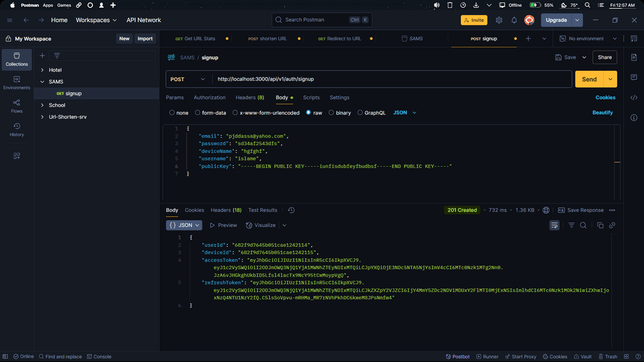Click the request URL input field
This screenshot has height=362, width=644.
pyautogui.click(x=392, y=79)
